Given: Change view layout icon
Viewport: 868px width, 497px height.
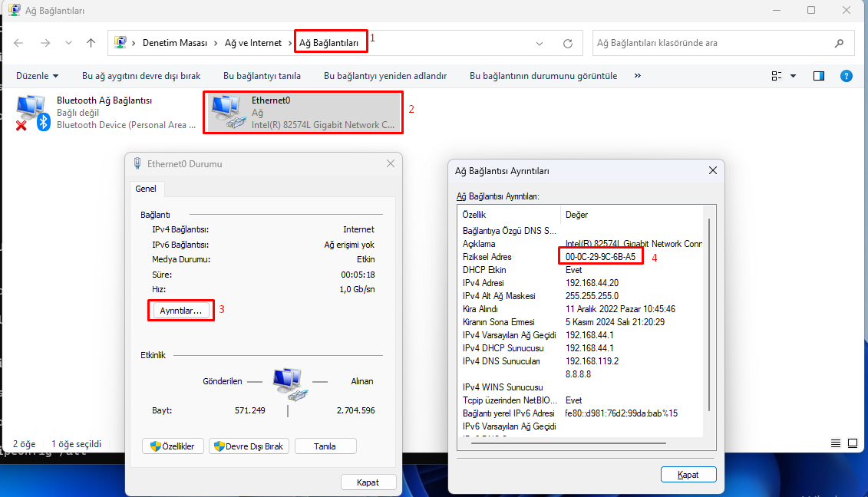Looking at the screenshot, I should pos(777,76).
